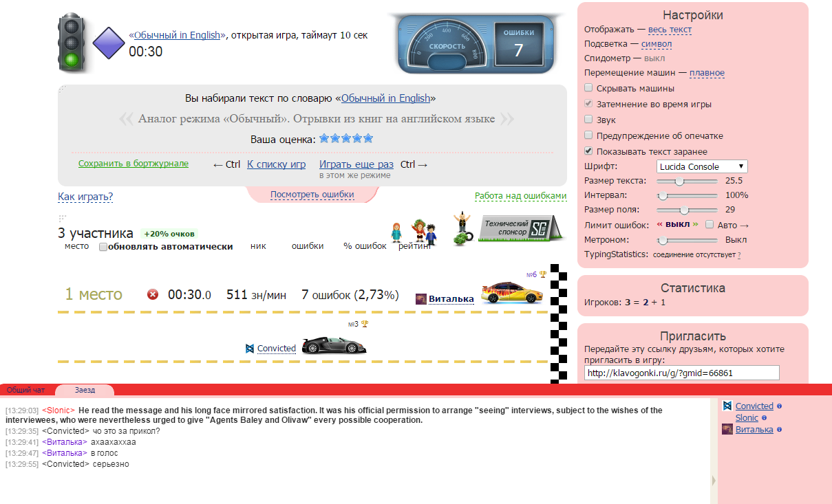The height and width of the screenshot is (504, 832).
Task: Enable the Авто error limit checkbox
Action: 710,225
